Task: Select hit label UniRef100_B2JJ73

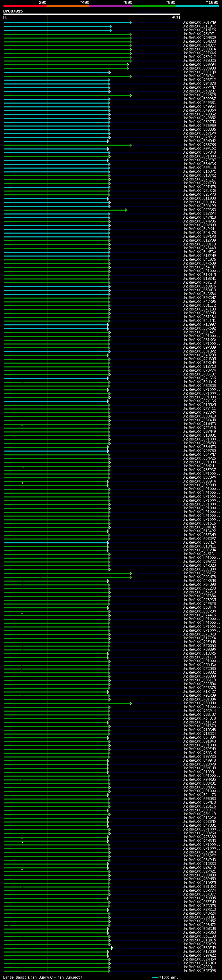Action: pos(199,795)
